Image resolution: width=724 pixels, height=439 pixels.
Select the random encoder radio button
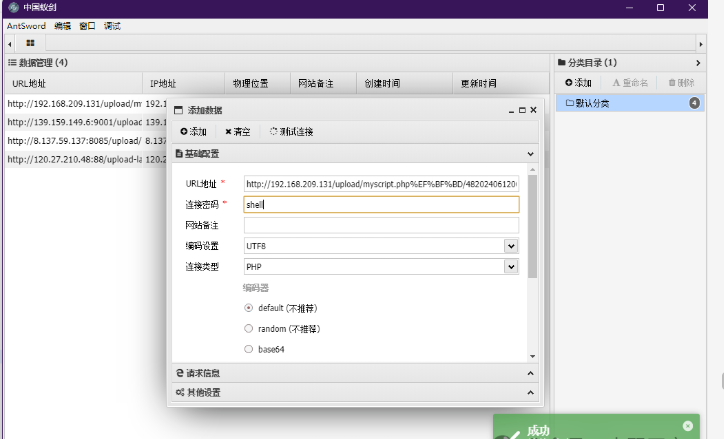click(x=249, y=329)
